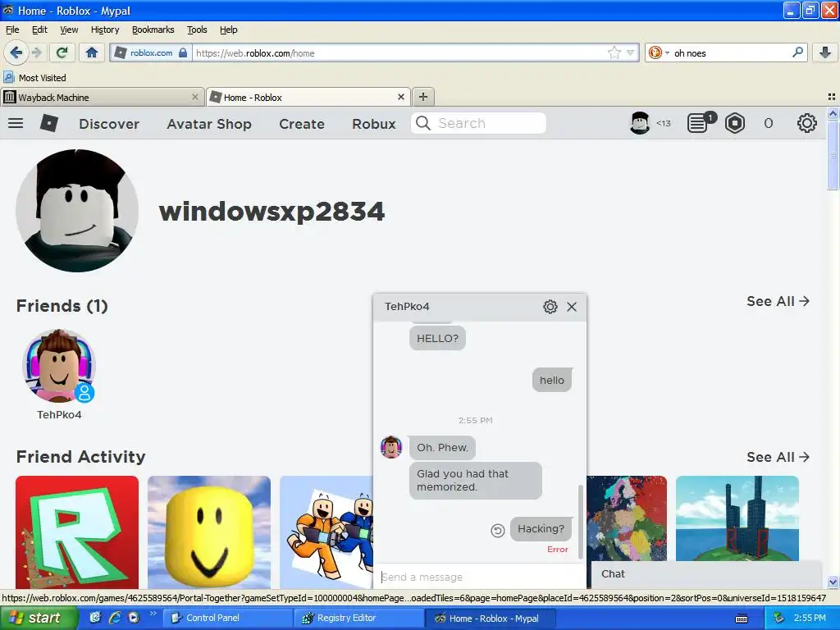Click the magnifier icon in Roblox search
This screenshot has height=630, width=840.
pos(422,123)
